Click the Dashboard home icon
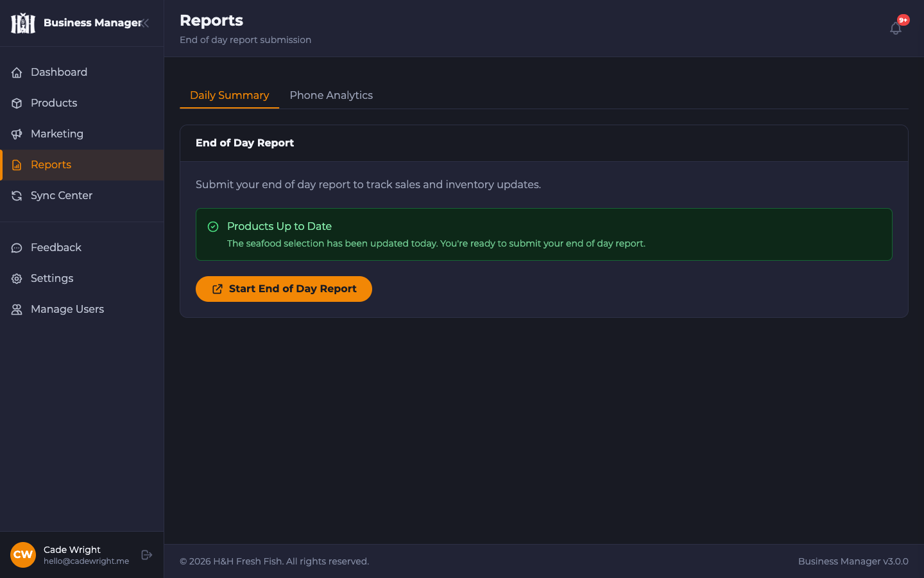This screenshot has width=924, height=578. pyautogui.click(x=17, y=73)
